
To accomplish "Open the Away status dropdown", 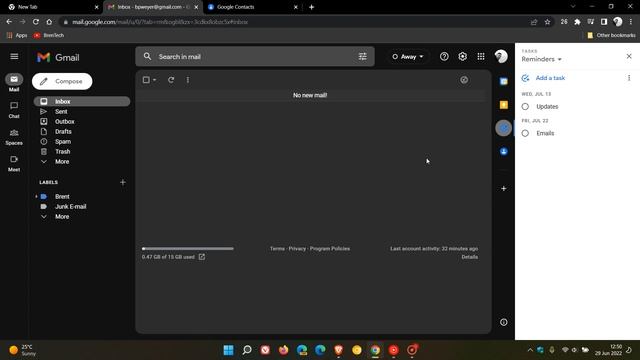I will click(x=408, y=57).
